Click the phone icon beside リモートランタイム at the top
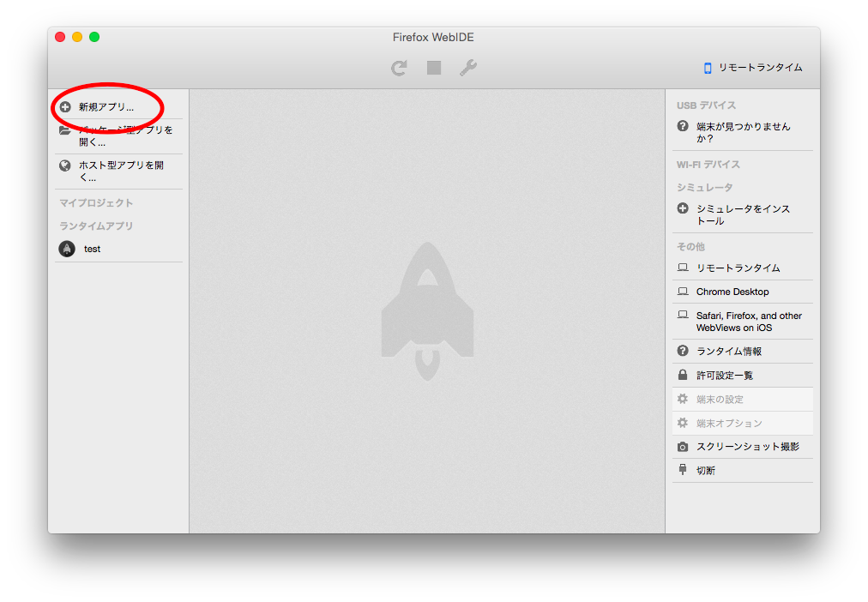The width and height of the screenshot is (868, 602). (708, 68)
